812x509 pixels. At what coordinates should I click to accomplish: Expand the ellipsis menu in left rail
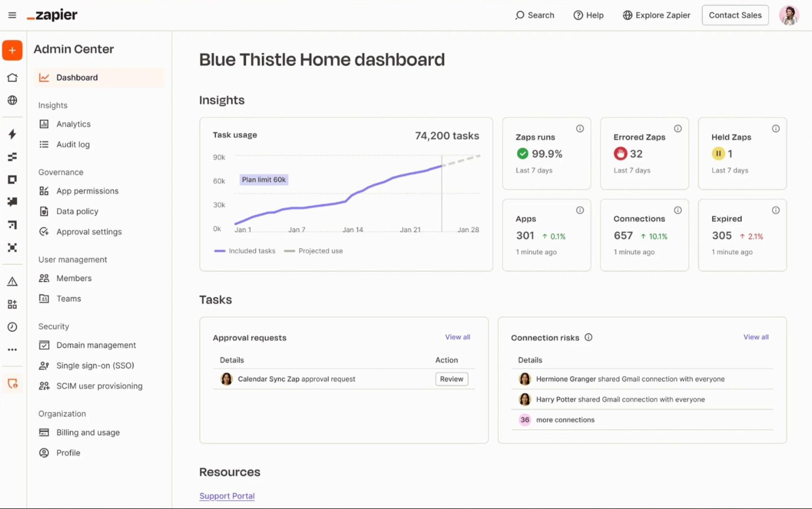click(12, 349)
